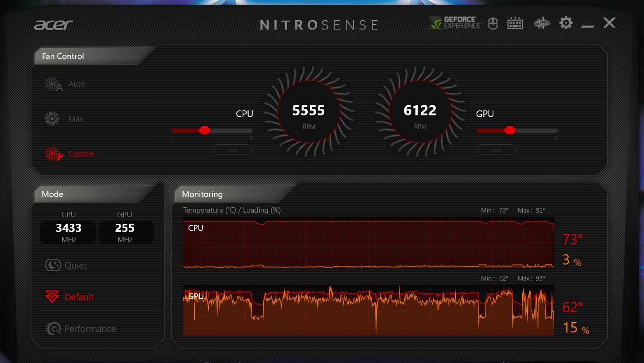Click the GPU Max: 93° label
The image size is (644, 363).
(531, 279)
